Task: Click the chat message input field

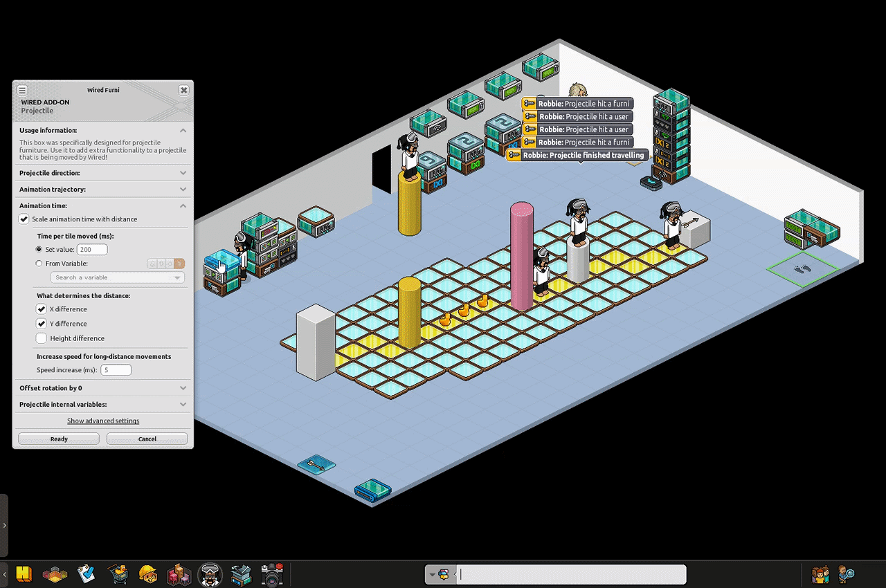Action: (x=571, y=574)
